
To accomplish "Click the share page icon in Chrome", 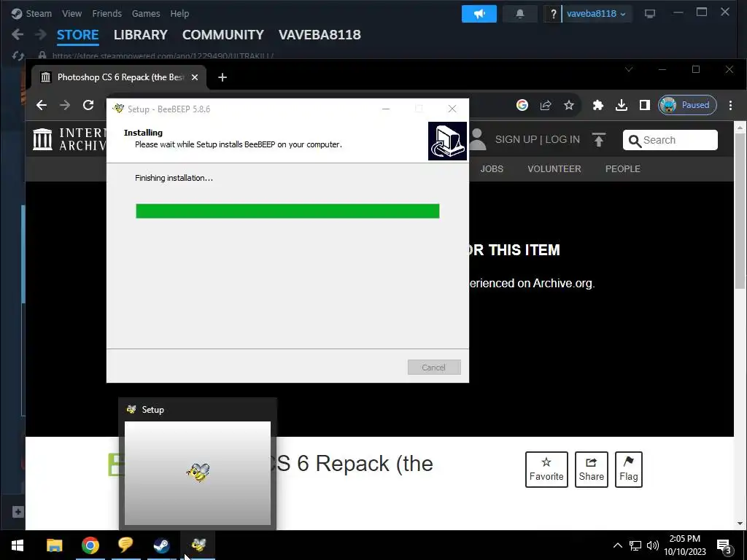I will [x=546, y=105].
